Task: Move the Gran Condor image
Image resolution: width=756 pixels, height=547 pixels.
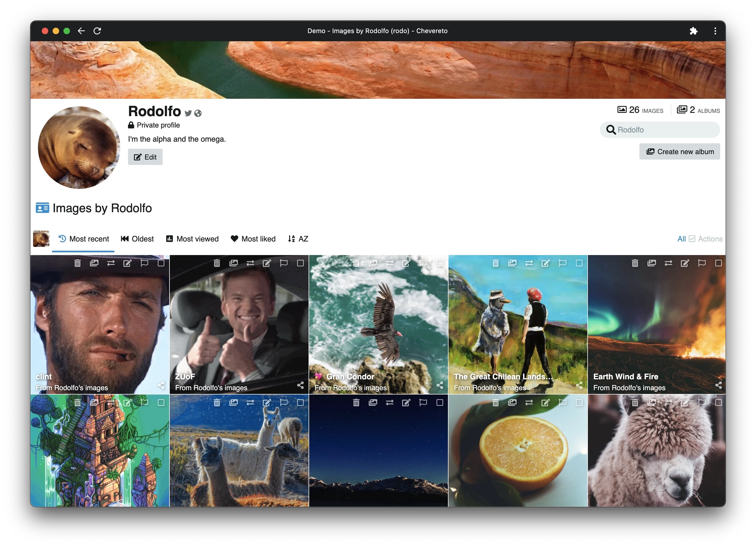Action: [390, 263]
